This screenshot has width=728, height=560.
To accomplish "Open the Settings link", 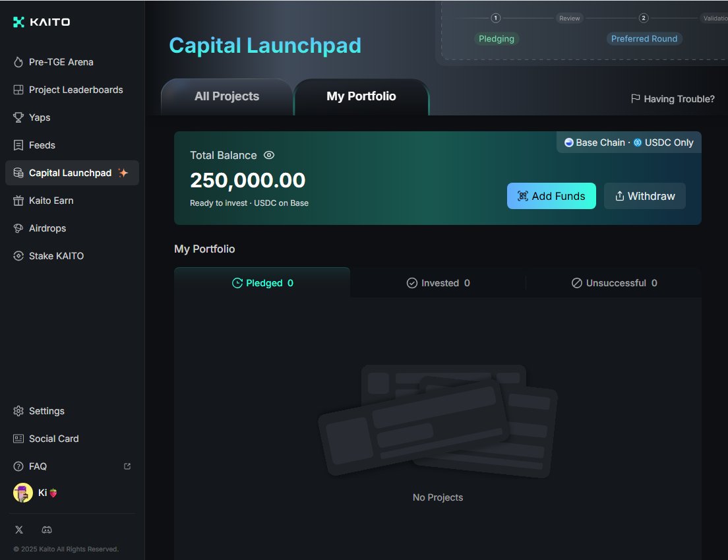I will (x=72, y=411).
